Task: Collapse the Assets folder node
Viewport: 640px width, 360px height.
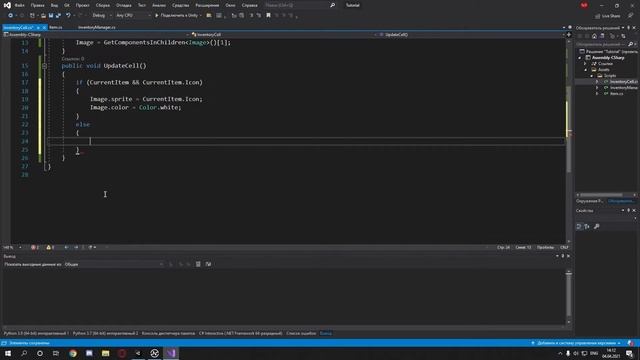Action: (x=586, y=70)
